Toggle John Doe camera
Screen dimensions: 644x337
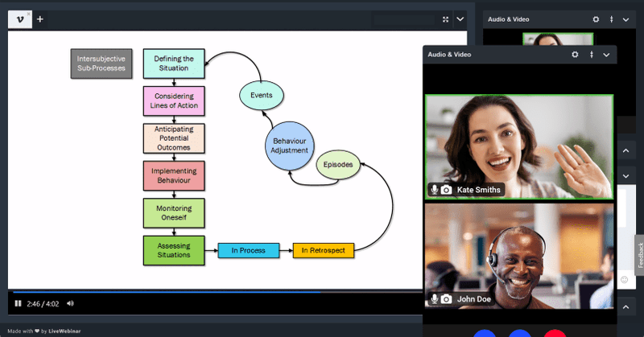[447, 299]
